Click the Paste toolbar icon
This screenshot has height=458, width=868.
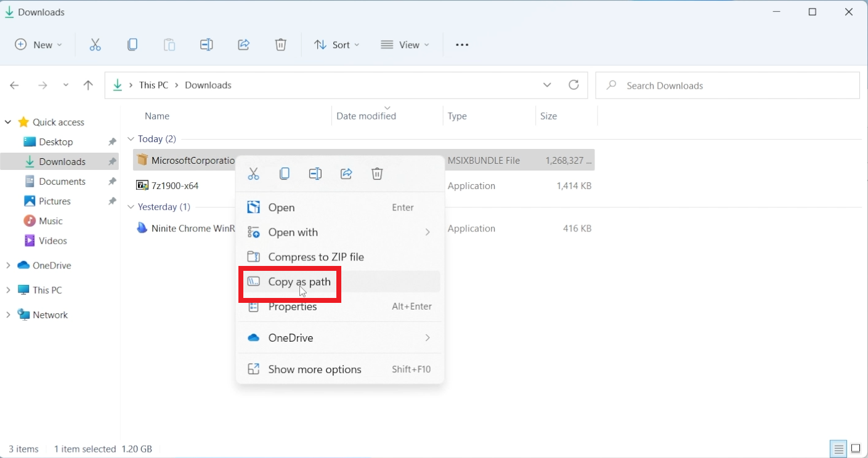pos(169,44)
